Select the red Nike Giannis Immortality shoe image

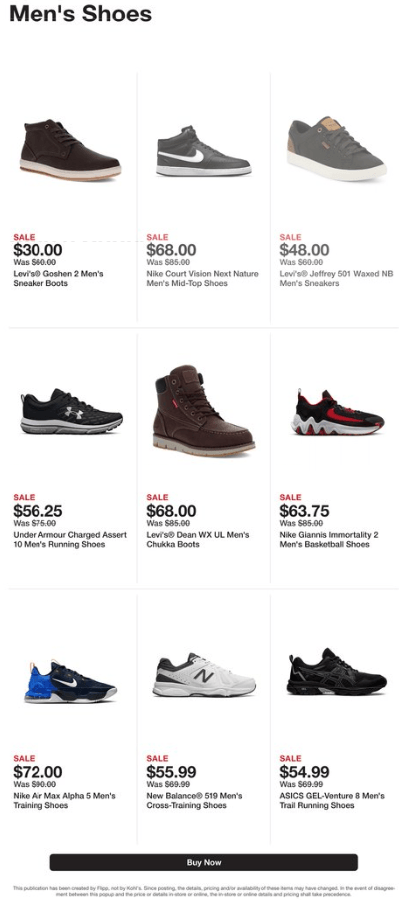[x=338, y=412]
